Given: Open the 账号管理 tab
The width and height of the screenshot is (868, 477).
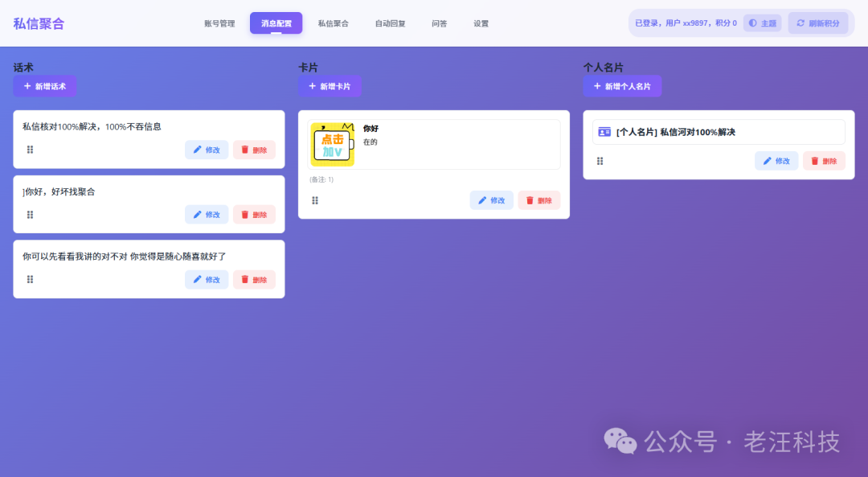Looking at the screenshot, I should [219, 23].
